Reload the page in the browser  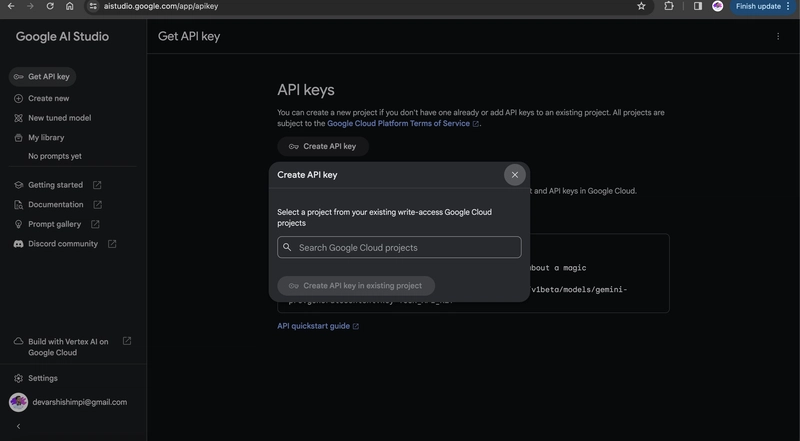[x=50, y=6]
